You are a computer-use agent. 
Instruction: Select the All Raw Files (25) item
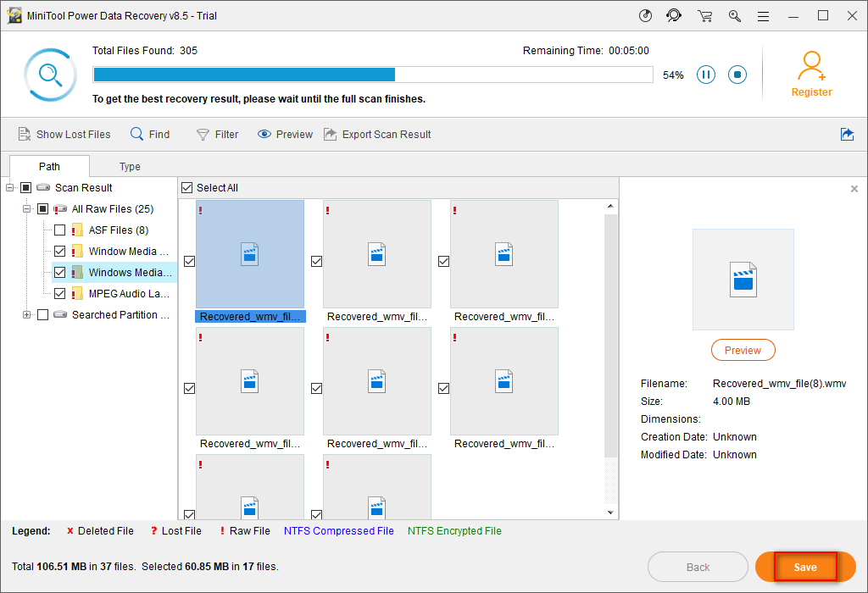[x=113, y=209]
